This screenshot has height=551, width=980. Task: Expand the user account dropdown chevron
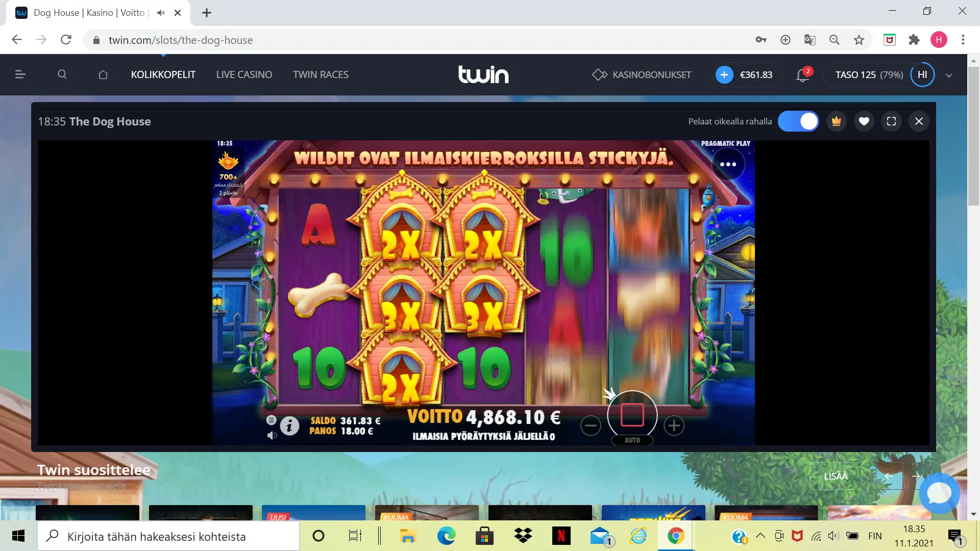coord(949,75)
